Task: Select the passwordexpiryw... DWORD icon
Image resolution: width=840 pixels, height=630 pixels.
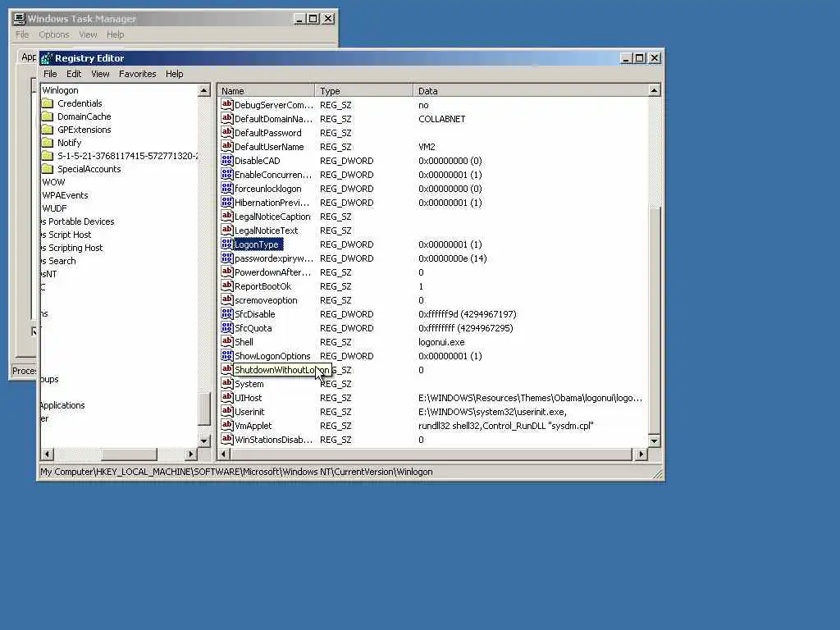Action: tap(227, 258)
